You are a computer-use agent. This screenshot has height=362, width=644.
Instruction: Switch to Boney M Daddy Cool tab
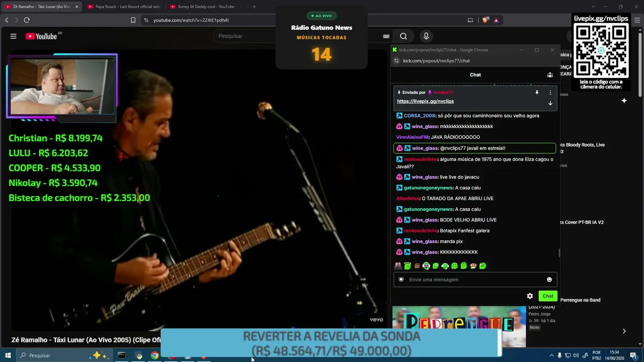click(206, 7)
